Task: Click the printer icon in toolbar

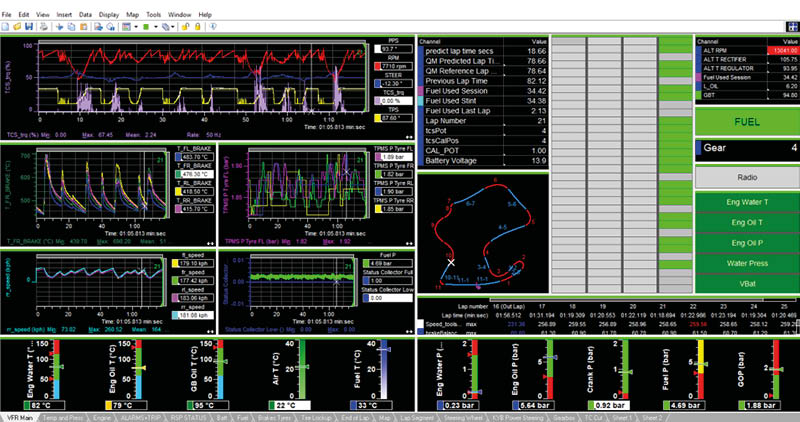Action: [44, 27]
